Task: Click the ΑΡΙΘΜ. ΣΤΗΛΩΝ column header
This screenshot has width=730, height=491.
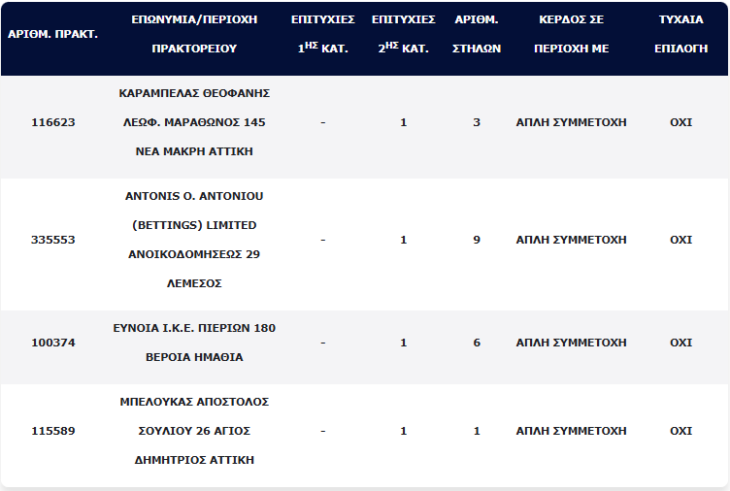Action: [x=477, y=33]
